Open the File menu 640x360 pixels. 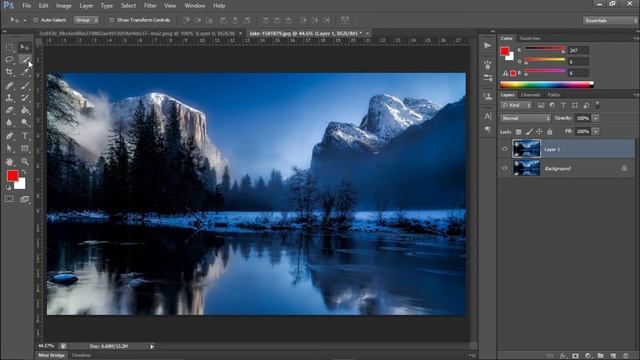[27, 6]
